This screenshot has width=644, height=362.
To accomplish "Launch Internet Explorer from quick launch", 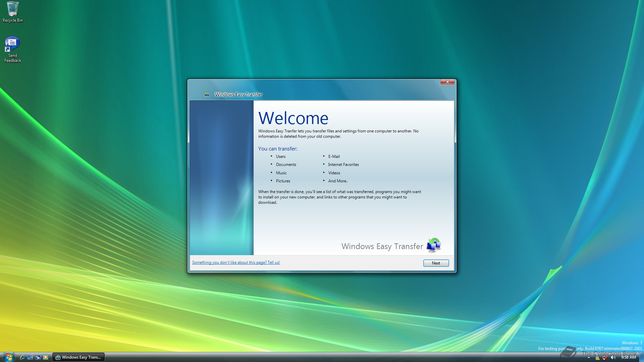I will click(22, 357).
